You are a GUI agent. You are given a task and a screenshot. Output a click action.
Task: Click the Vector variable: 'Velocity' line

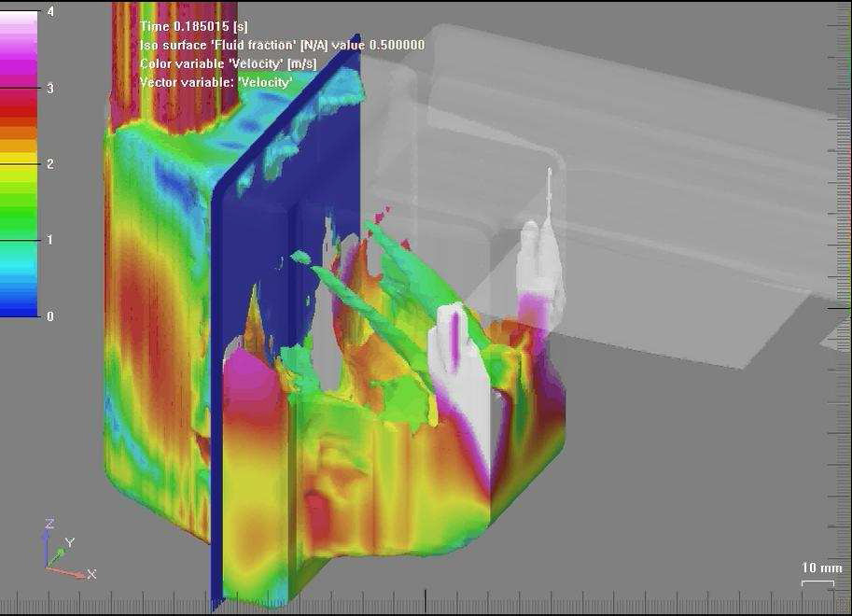[216, 82]
